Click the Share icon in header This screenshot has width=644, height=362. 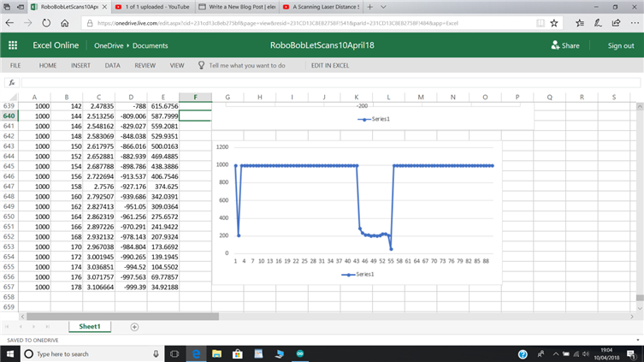(x=555, y=45)
